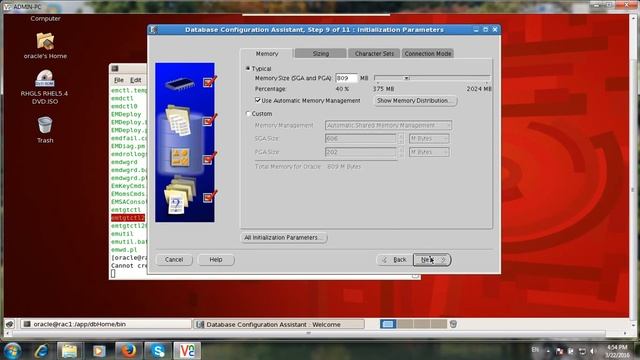This screenshot has width=640, height=360.
Task: Click the SGA Size input field
Action: click(x=360, y=138)
